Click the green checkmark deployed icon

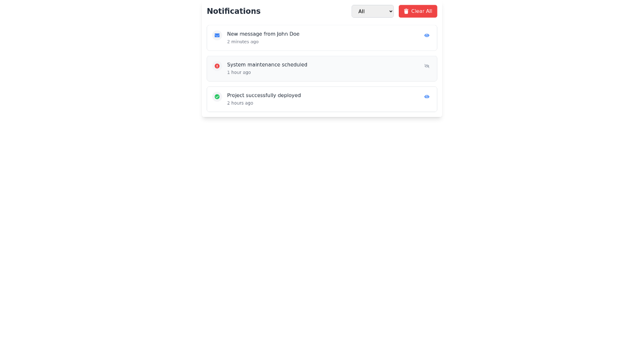pyautogui.click(x=217, y=97)
